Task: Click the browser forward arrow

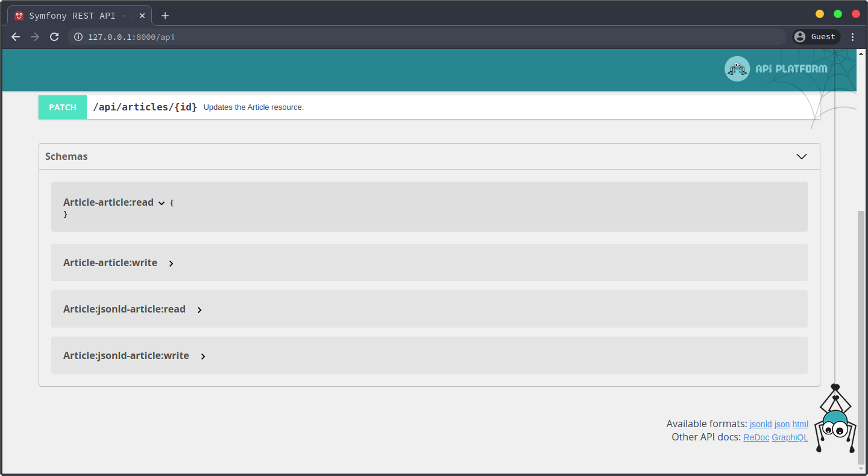Action: point(35,37)
